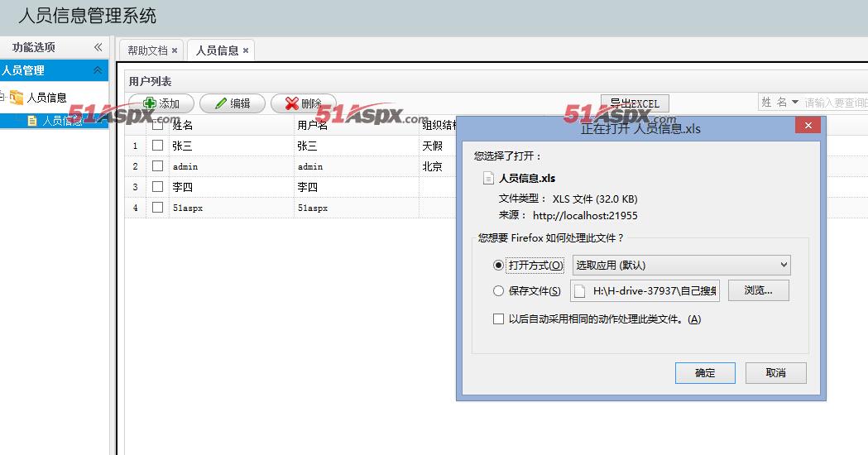The image size is (868, 455).
Task: Click the 删除 delete button
Action: (304, 103)
